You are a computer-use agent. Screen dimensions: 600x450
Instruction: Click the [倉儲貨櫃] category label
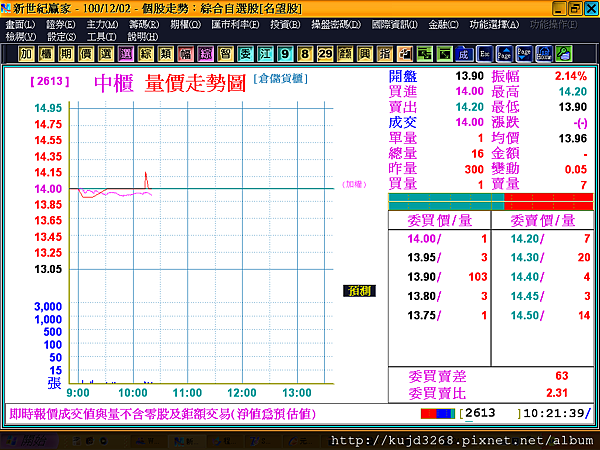point(280,79)
